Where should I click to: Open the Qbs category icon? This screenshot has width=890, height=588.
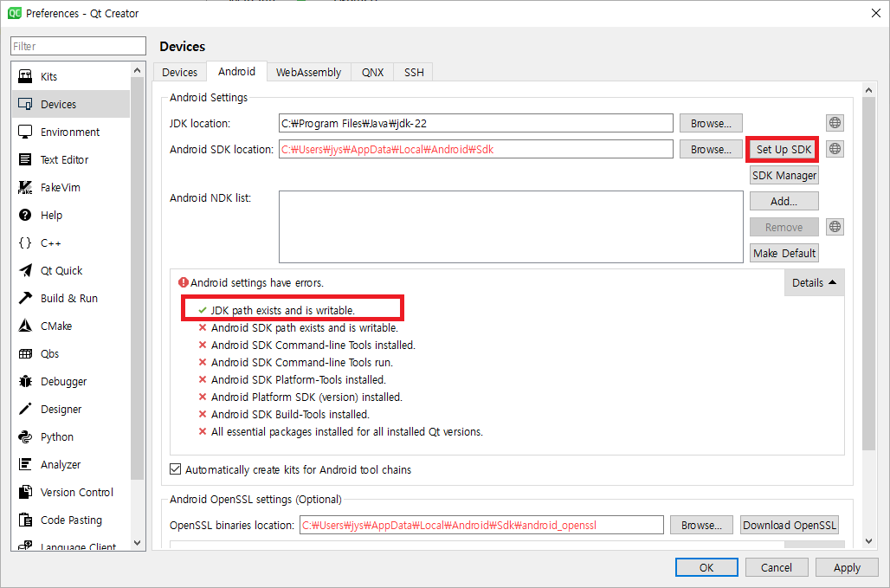pos(25,353)
